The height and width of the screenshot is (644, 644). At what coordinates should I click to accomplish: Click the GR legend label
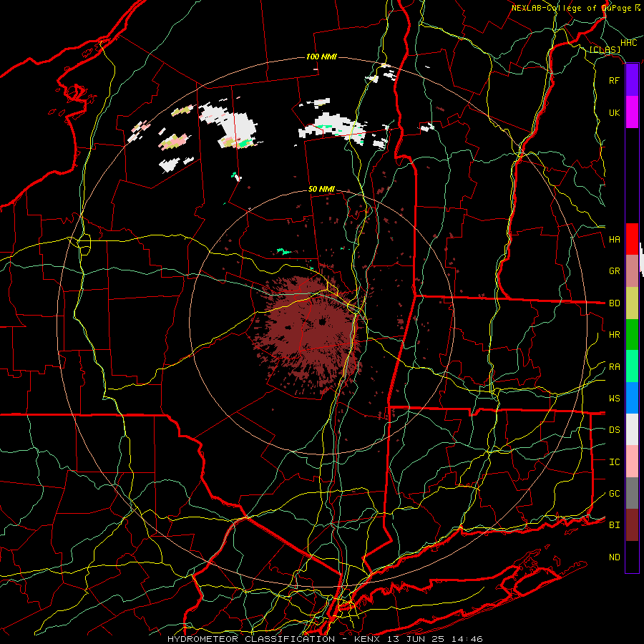pyautogui.click(x=614, y=271)
